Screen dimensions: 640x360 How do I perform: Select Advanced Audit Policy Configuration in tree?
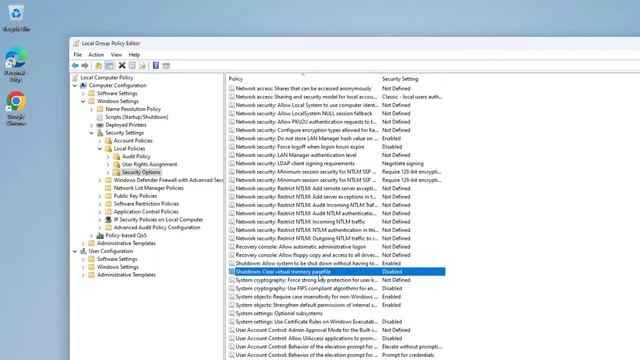coord(157,227)
